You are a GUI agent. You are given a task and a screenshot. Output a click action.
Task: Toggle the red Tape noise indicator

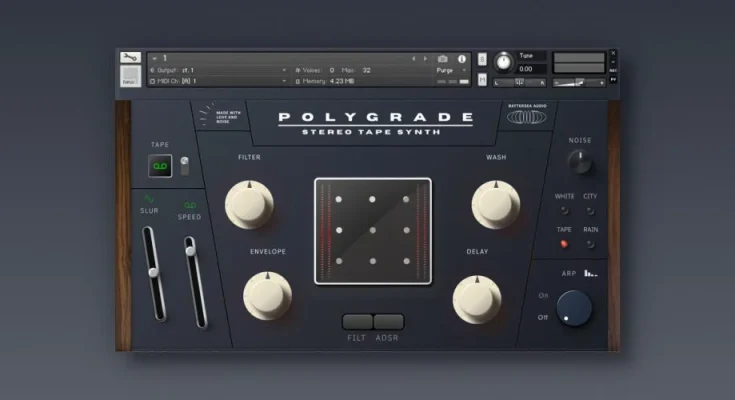point(564,244)
